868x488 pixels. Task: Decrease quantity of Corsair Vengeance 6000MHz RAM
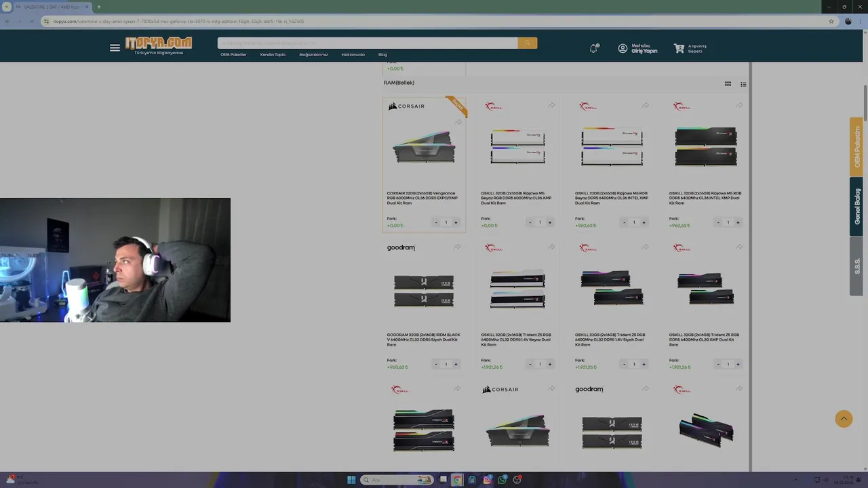pos(436,222)
